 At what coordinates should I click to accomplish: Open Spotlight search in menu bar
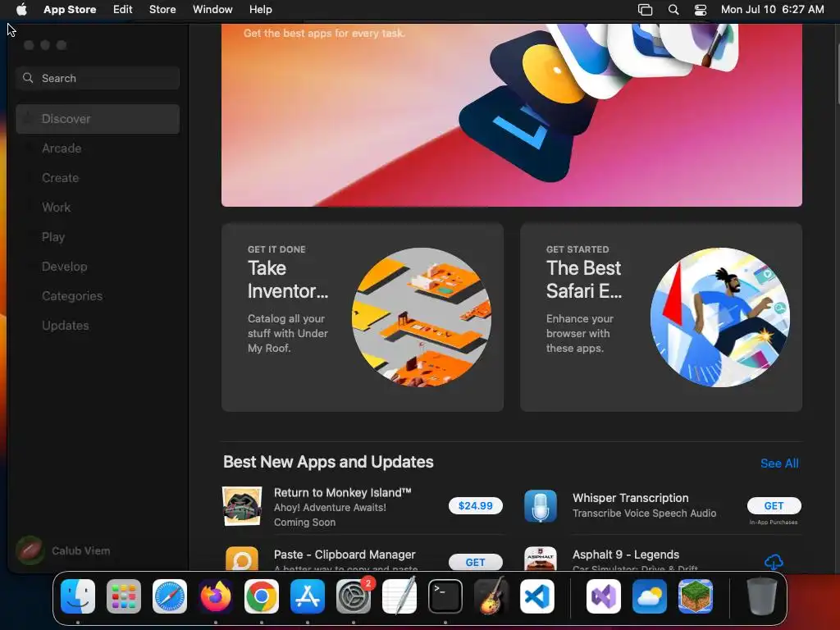(x=673, y=9)
